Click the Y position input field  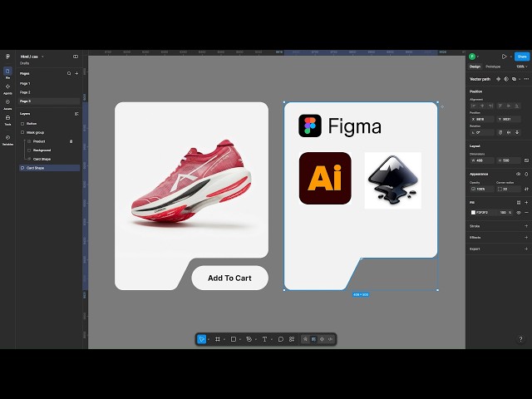[x=508, y=119]
